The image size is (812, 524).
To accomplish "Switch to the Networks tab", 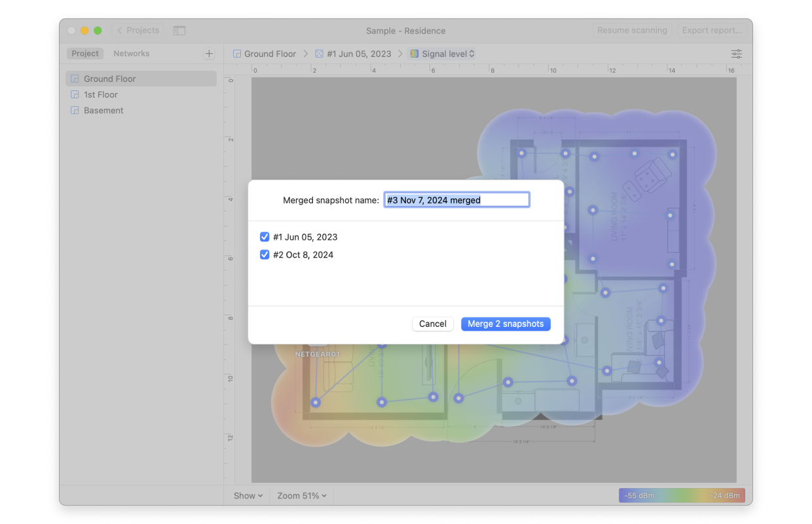I will coord(132,54).
